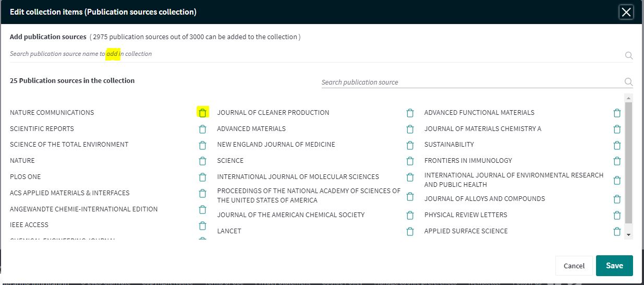Click the IEEE ACCESS entry text
Image resolution: width=644 pixels, height=285 pixels.
(29, 225)
